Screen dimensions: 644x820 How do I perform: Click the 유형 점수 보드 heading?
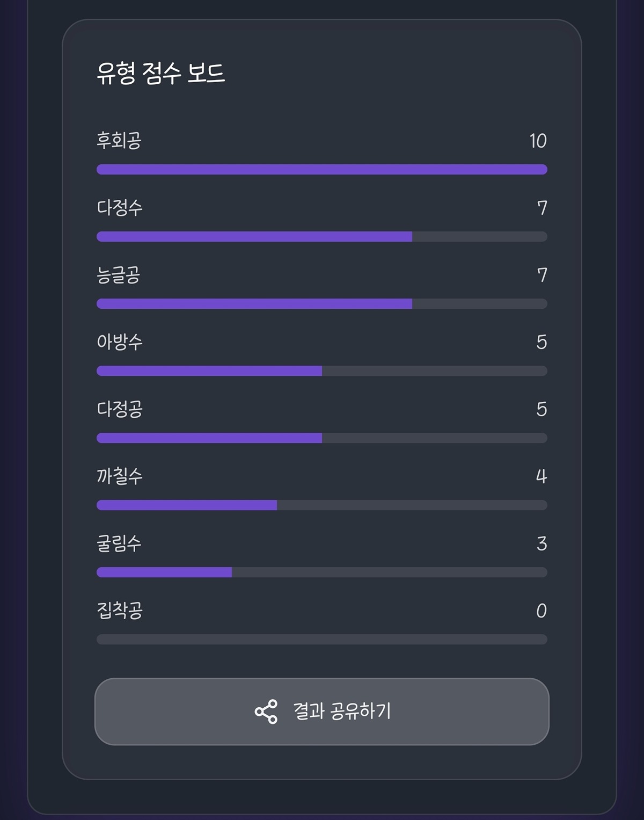160,73
